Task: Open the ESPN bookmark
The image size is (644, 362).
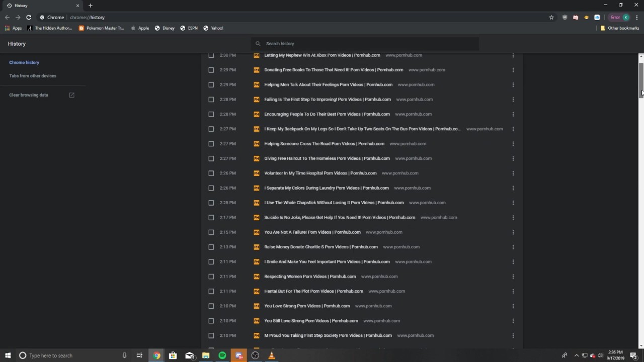Action: [189, 28]
